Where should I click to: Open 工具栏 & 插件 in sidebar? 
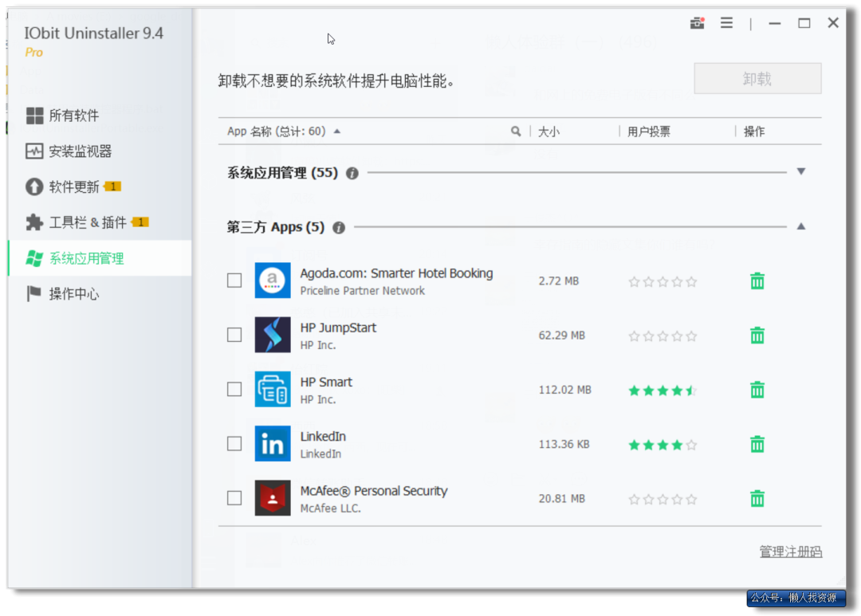click(100, 222)
